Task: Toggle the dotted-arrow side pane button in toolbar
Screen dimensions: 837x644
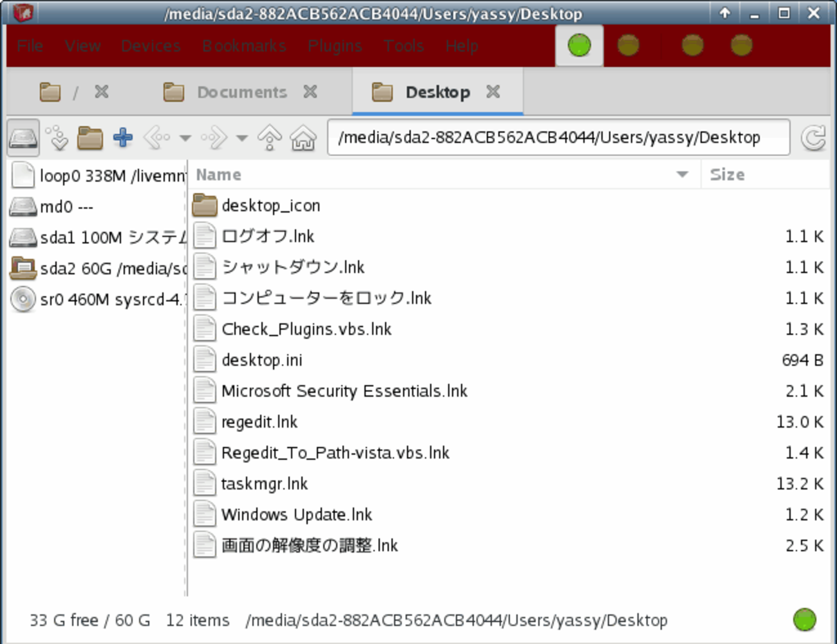Action: click(58, 138)
